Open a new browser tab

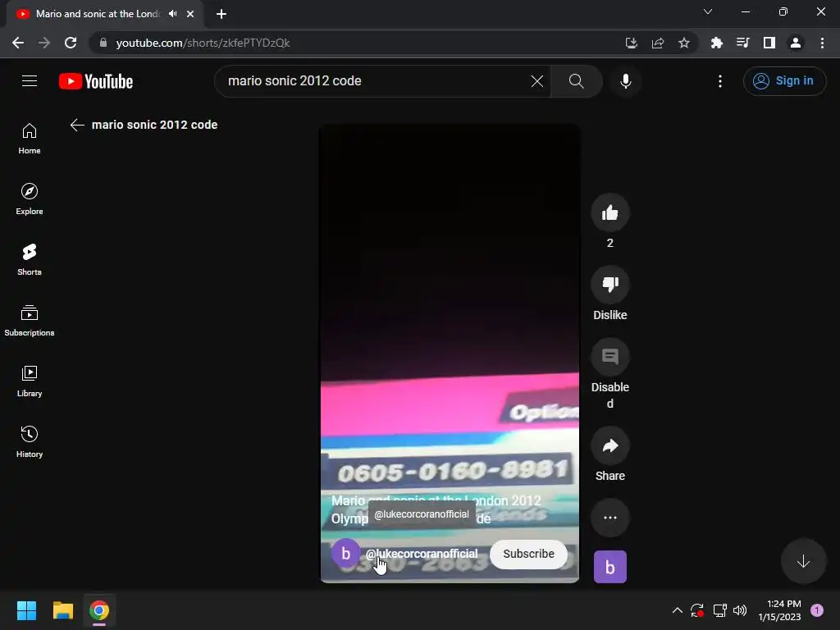point(221,14)
